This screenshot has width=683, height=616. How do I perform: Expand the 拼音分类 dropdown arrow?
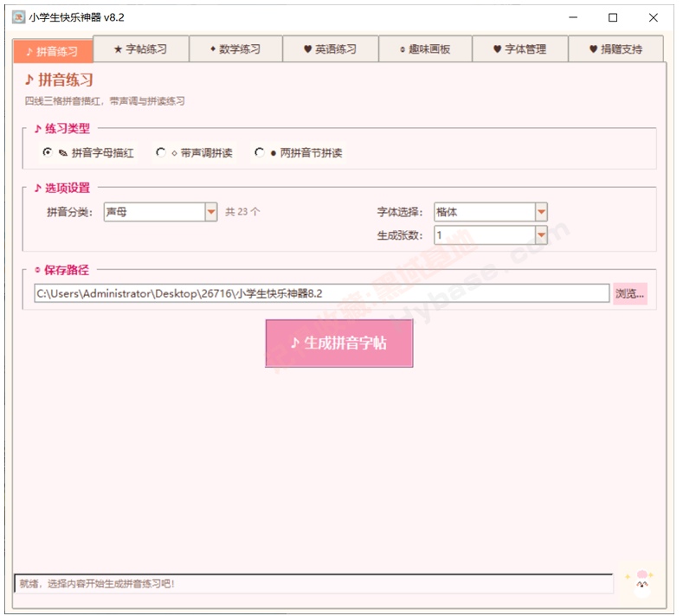point(211,212)
